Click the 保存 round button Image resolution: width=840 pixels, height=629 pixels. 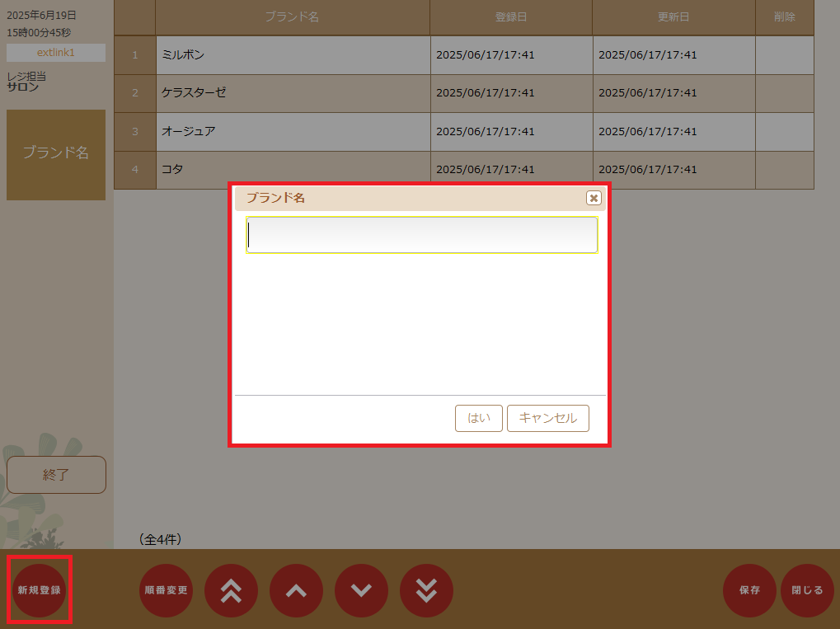pyautogui.click(x=749, y=590)
